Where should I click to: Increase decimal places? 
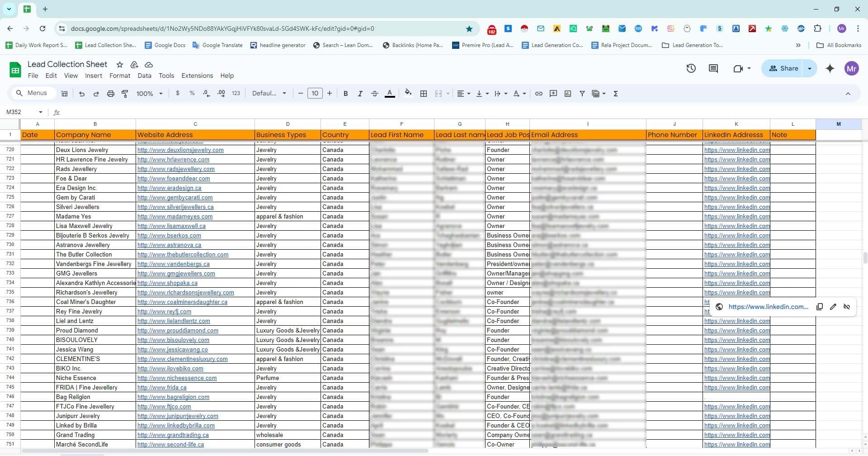point(221,93)
